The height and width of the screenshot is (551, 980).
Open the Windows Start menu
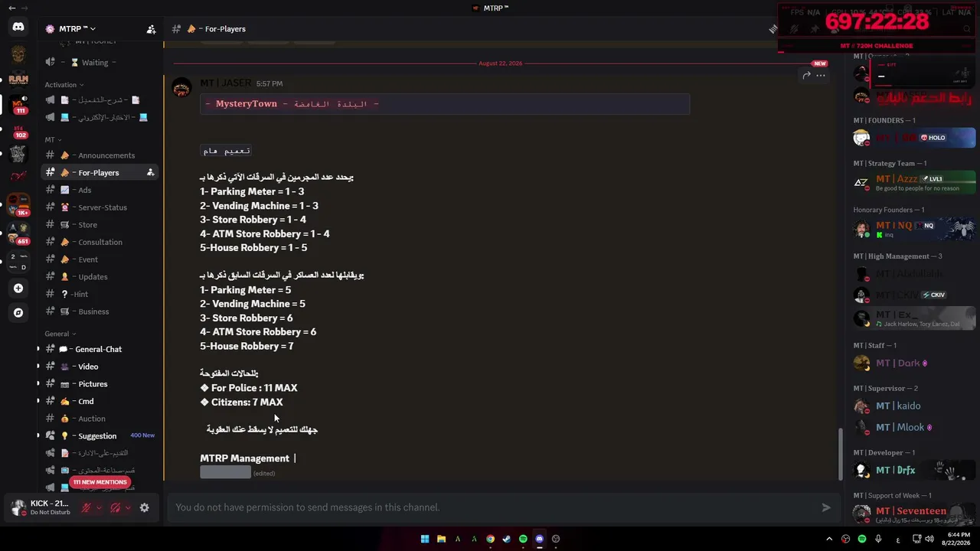[x=425, y=539]
